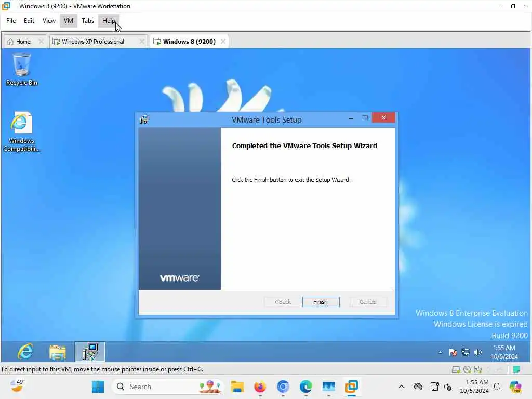This screenshot has width=532, height=399.
Task: Open the weather widget showing 49°
Action: [x=18, y=386]
